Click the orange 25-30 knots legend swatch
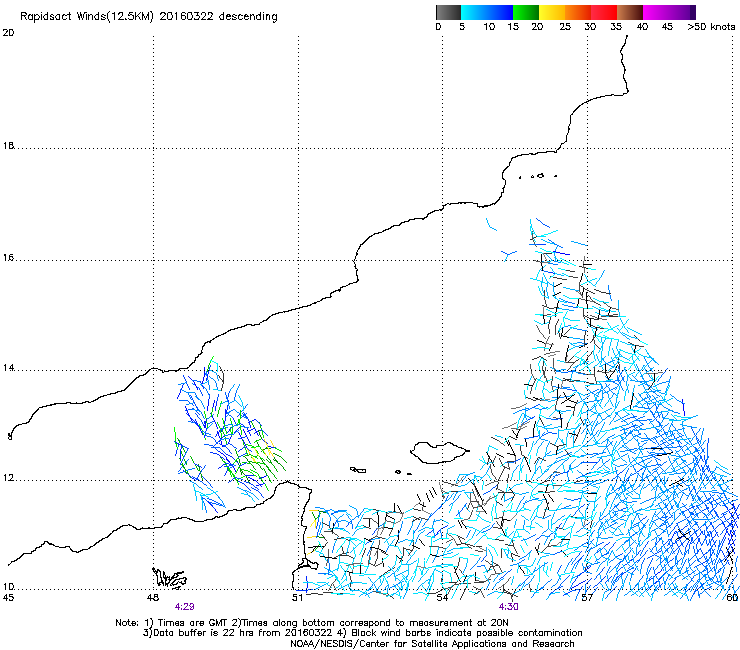740x650 pixels. coord(578,12)
